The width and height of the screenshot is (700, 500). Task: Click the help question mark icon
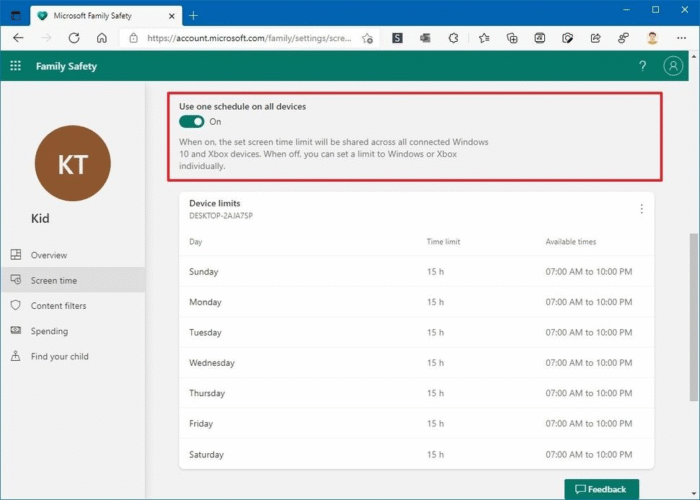coord(642,66)
